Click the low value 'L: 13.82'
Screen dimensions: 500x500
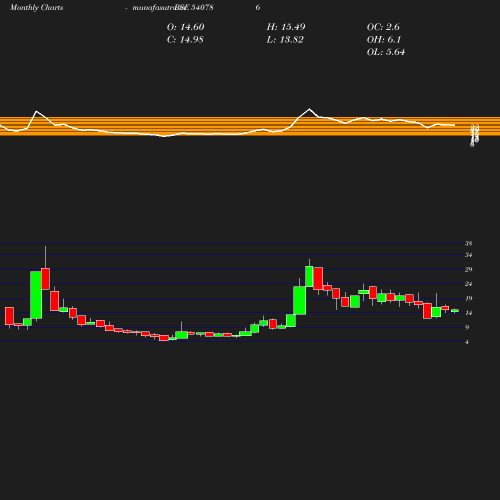285,40
